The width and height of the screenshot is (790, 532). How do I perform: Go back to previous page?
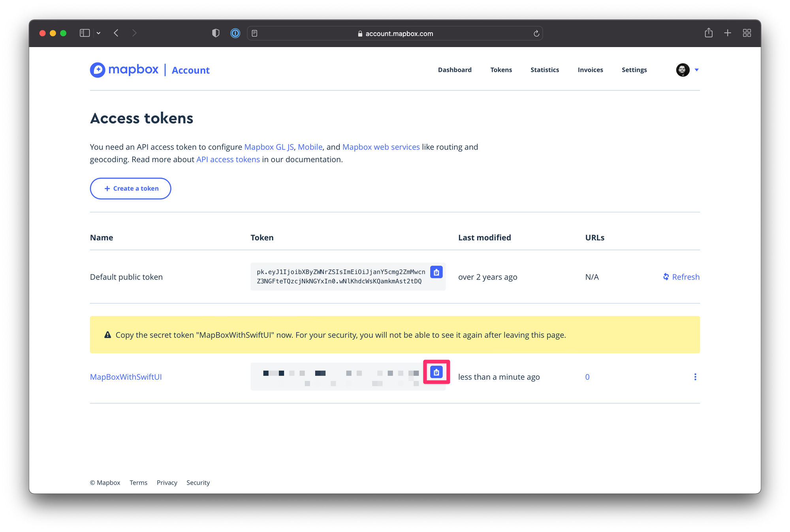pyautogui.click(x=116, y=33)
